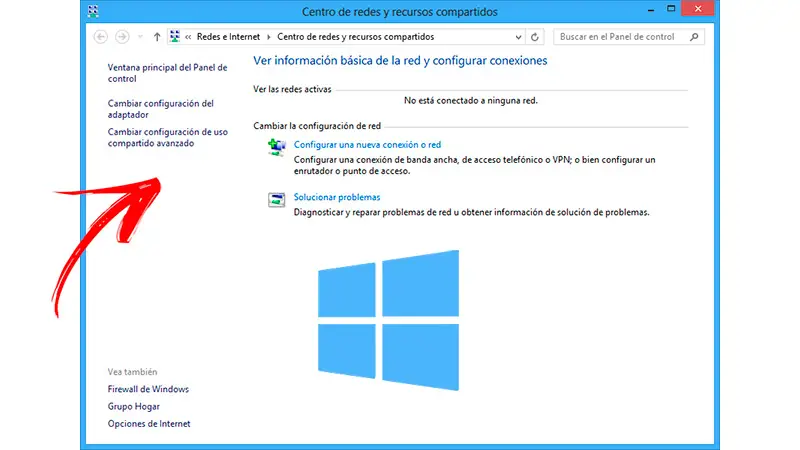
Task: Expand the hidden breadcrumb chevrons in the address bar
Action: click(x=188, y=37)
